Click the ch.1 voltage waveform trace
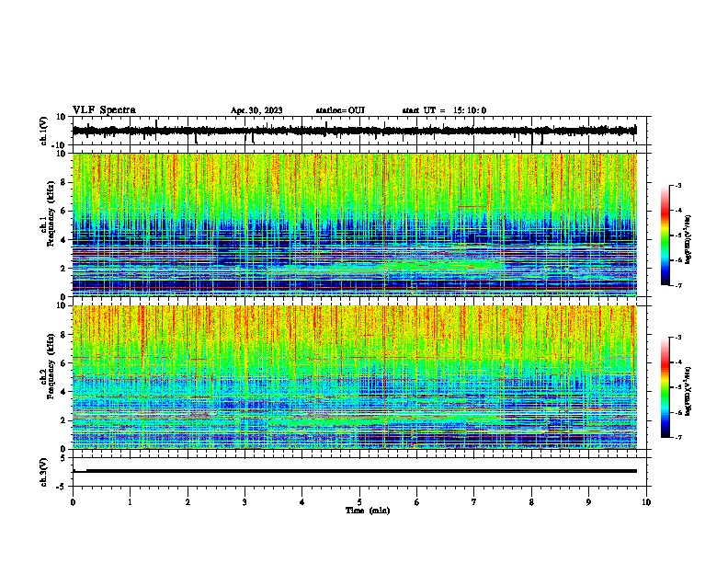This screenshot has height=563, width=728. (x=355, y=131)
